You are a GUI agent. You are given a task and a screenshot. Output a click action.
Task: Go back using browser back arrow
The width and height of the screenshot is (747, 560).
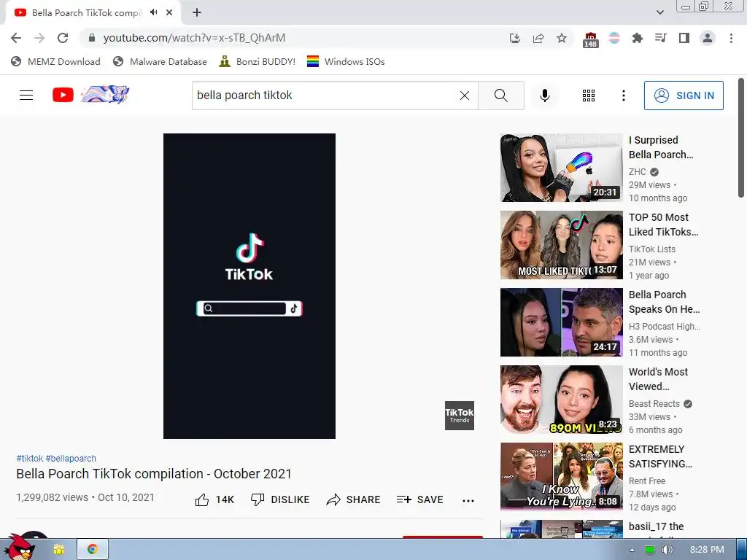coord(16,38)
